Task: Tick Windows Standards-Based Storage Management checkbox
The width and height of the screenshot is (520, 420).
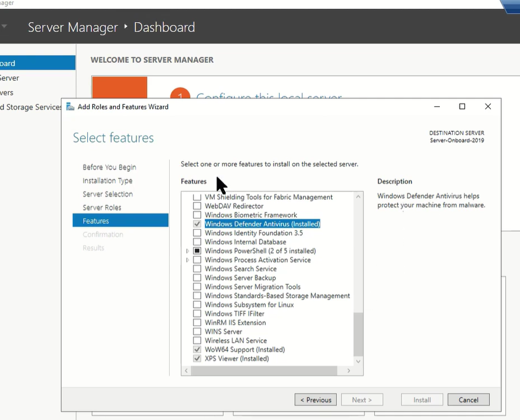Action: (x=197, y=295)
